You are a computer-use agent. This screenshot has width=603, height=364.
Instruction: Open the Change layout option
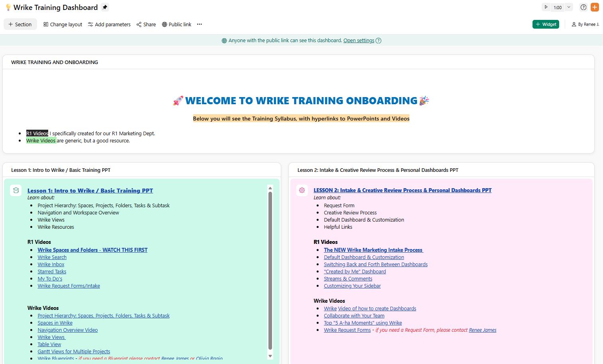coord(63,24)
